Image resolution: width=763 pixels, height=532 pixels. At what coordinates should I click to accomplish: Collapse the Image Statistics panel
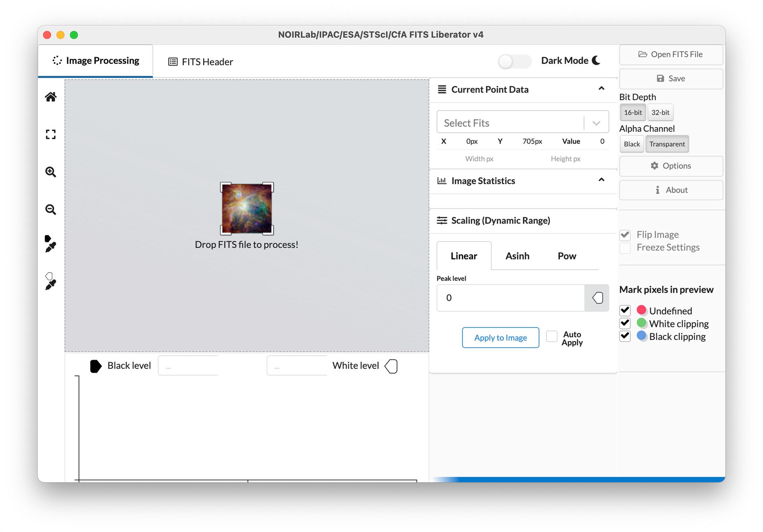[601, 180]
